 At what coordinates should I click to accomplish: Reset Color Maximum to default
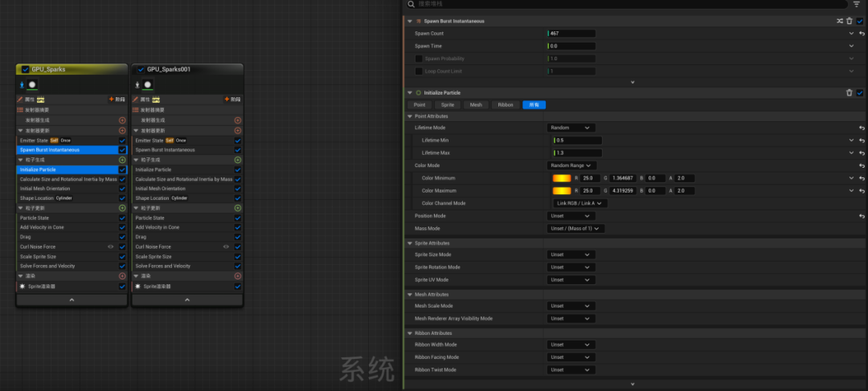tap(862, 191)
